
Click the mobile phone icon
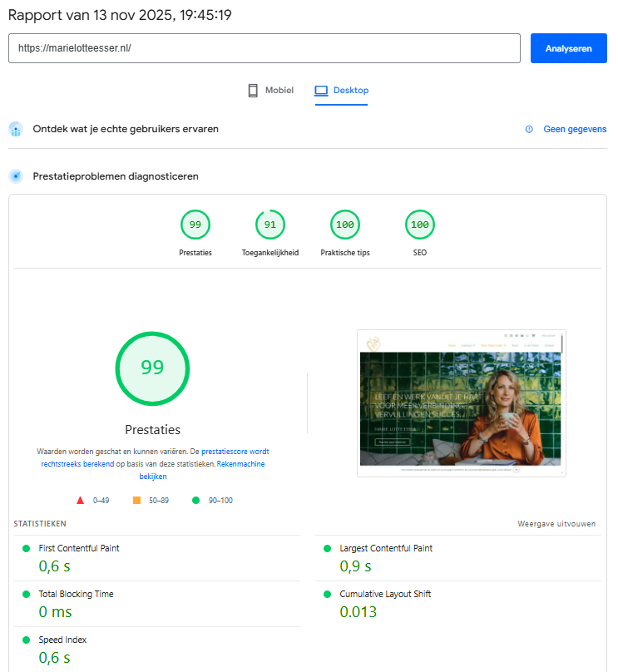coord(253,91)
